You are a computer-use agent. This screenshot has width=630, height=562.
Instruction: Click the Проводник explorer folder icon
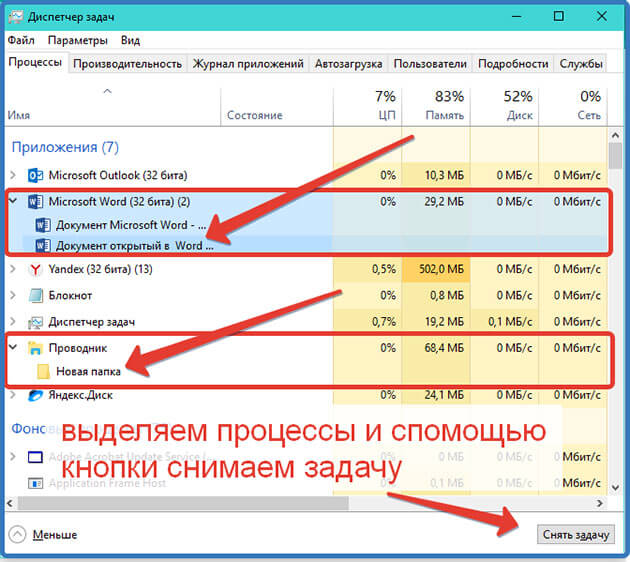point(35,348)
